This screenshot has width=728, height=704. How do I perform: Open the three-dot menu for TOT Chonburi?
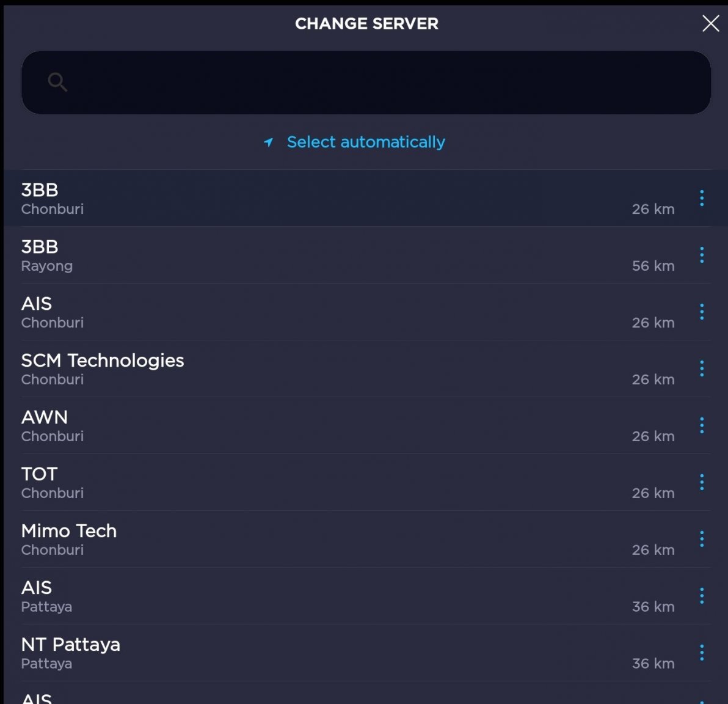[x=702, y=482]
